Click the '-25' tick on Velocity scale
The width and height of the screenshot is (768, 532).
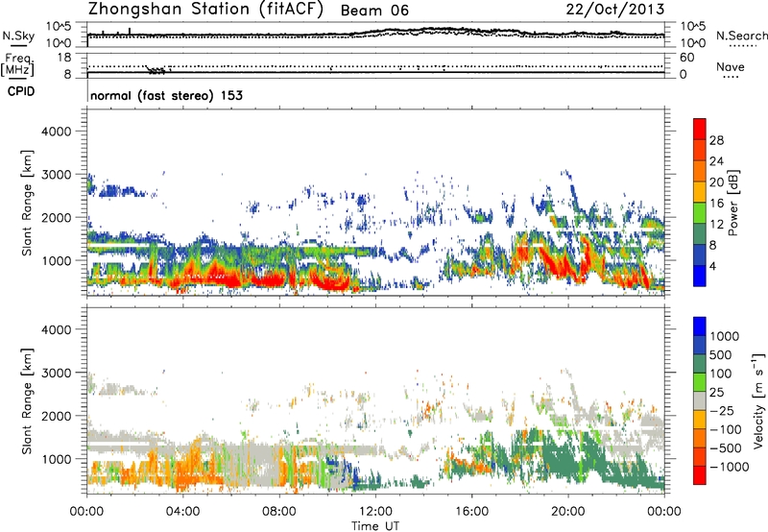(x=721, y=410)
